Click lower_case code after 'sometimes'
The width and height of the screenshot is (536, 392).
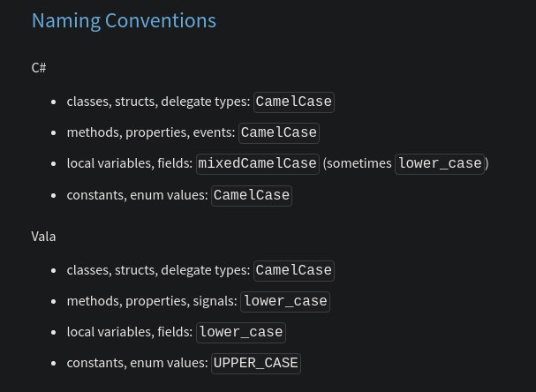[440, 163]
